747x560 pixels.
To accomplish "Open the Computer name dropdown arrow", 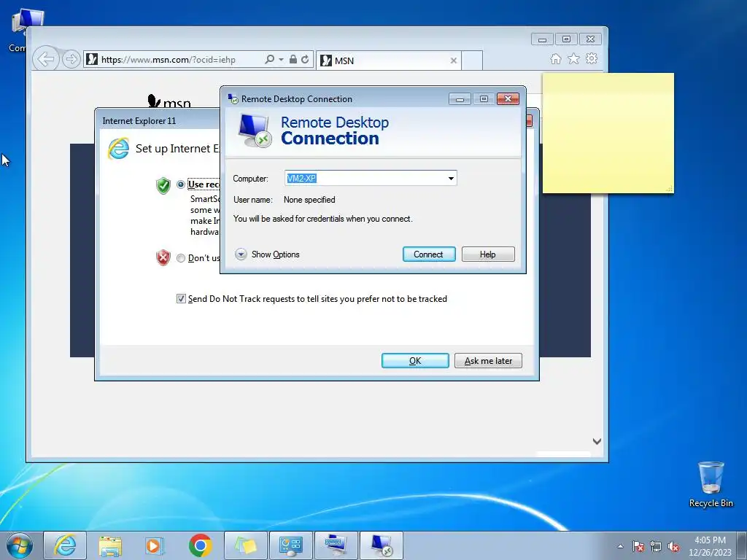I will (451, 179).
